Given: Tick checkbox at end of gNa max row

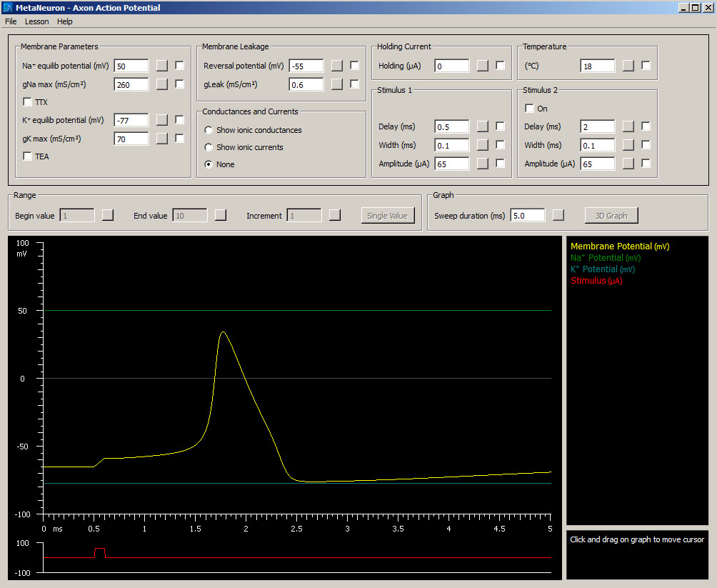Looking at the screenshot, I should pos(180,84).
